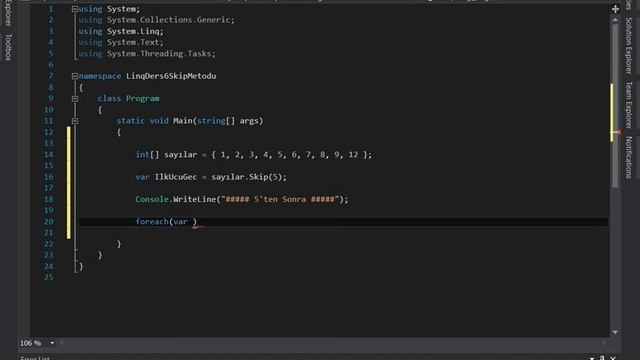Viewport: 640px width, 360px height.
Task: Click the vertical scrollbar down arrow
Action: pos(615,332)
